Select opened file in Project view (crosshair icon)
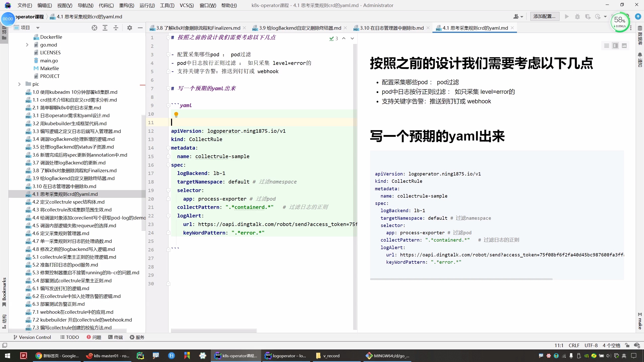 pos(94,28)
